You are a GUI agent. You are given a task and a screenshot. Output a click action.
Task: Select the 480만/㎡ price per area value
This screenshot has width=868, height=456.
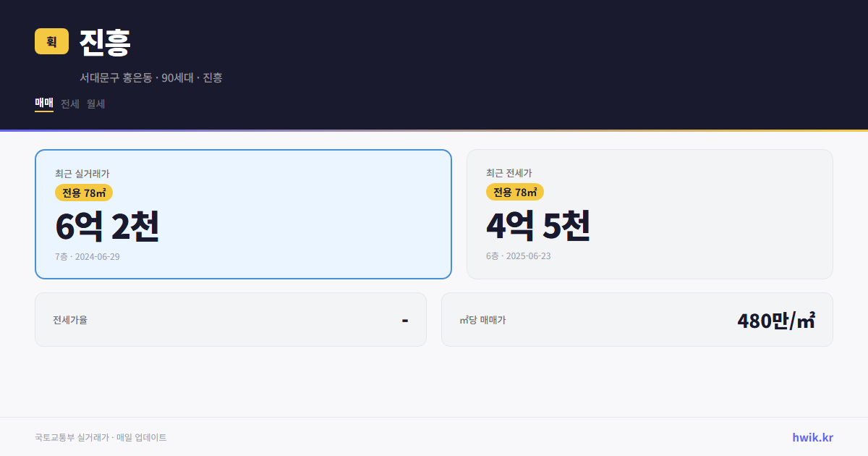coord(776,319)
